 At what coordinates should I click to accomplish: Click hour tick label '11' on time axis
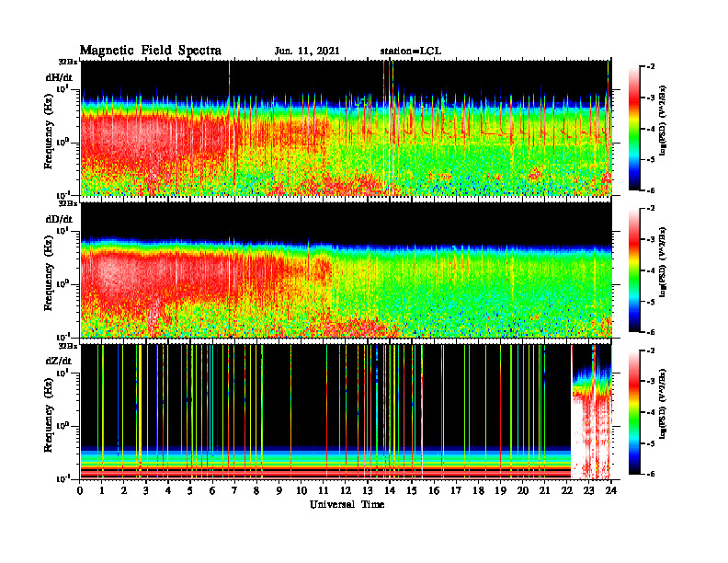pos(324,490)
